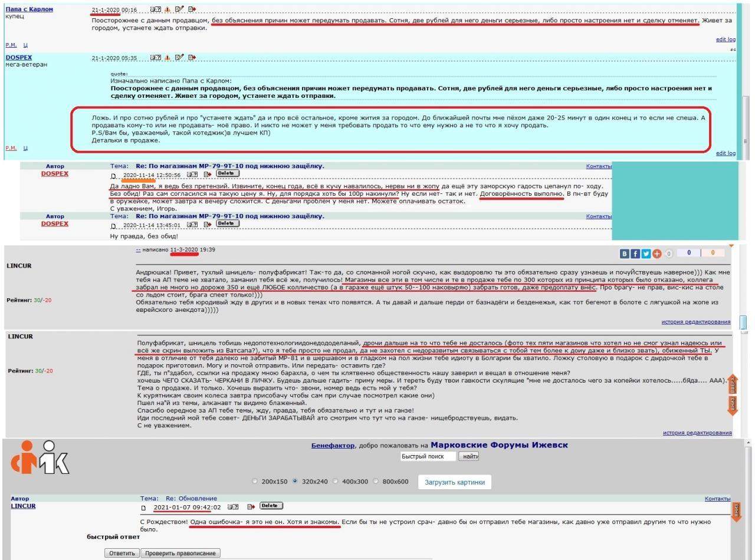Open история редактирования of 11-3-2020 post

tap(696, 322)
